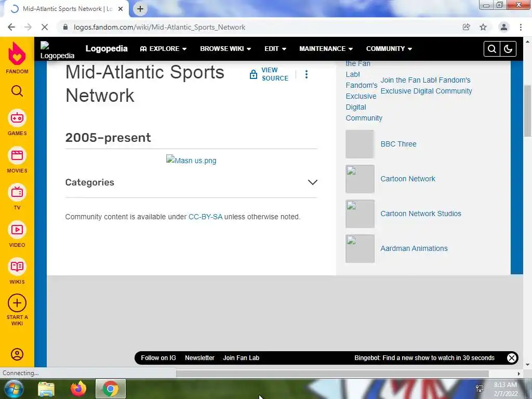Open the BBC Three article link
This screenshot has height=399, width=532.
click(x=398, y=144)
